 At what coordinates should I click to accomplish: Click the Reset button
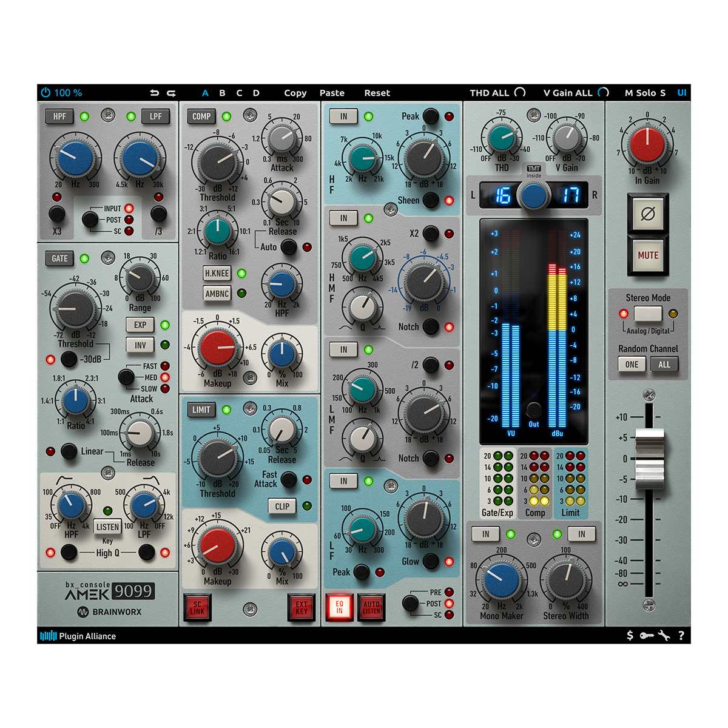point(377,93)
